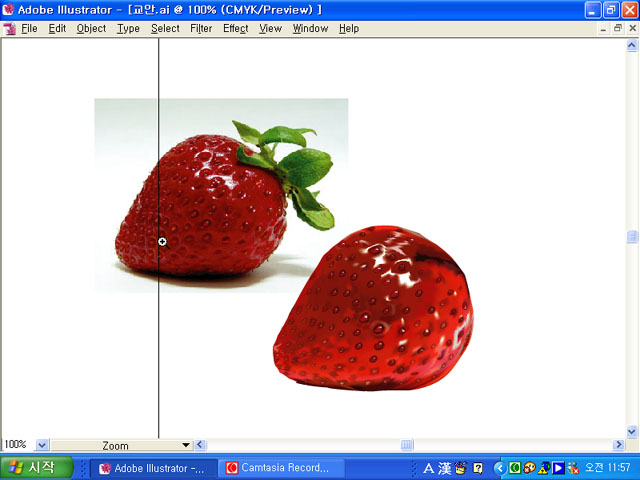Click the horizontal scrollbar right arrow
640x480 pixels.
(619, 444)
